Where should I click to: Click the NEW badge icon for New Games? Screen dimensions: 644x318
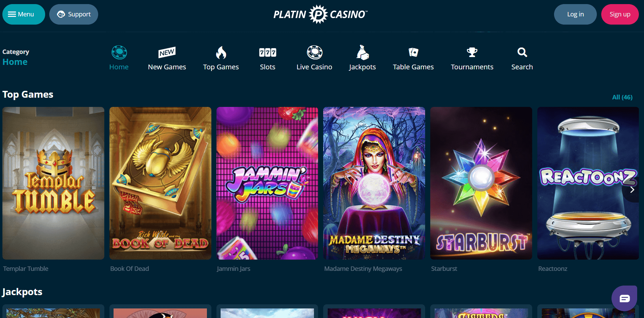pos(167,52)
